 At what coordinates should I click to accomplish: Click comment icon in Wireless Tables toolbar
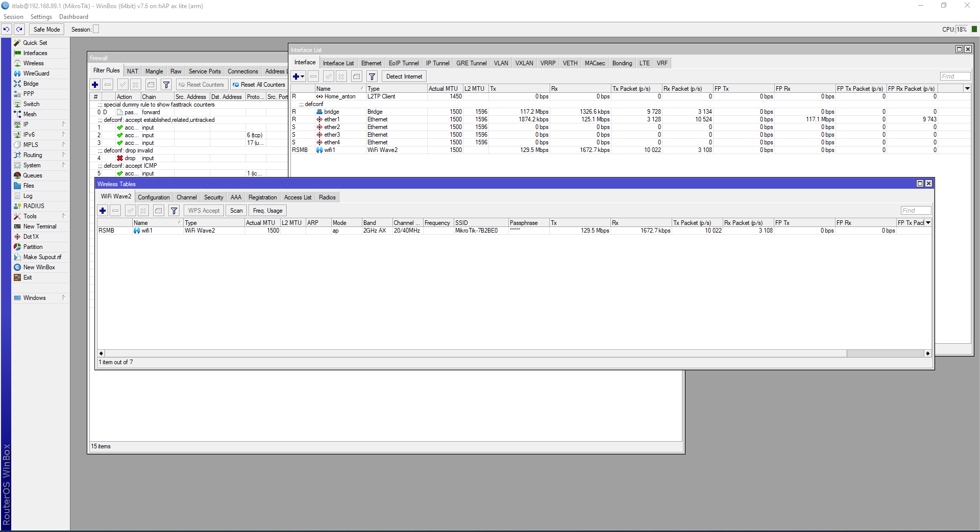(x=159, y=211)
